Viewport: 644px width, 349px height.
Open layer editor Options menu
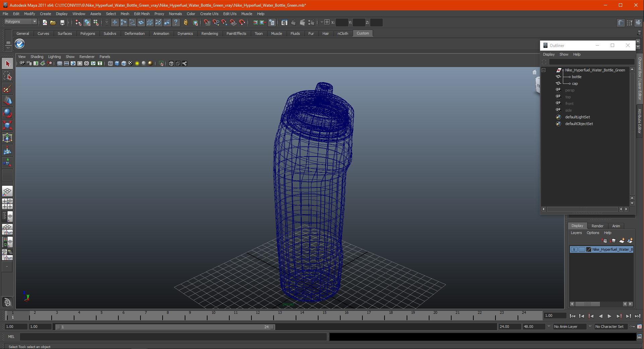click(593, 233)
